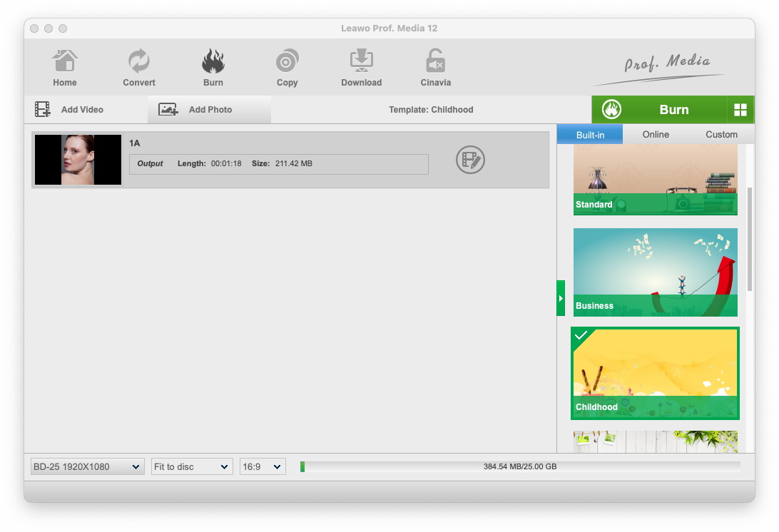Image resolution: width=779 pixels, height=532 pixels.
Task: Start burning with green Burn button
Action: tap(659, 109)
